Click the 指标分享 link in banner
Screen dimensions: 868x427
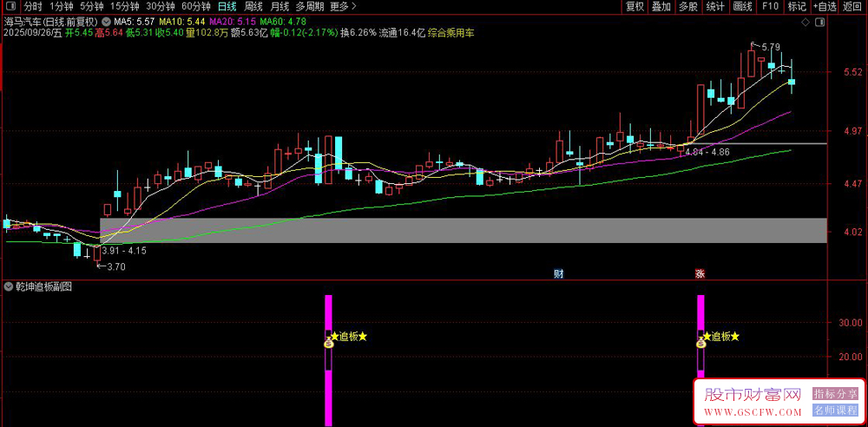pyautogui.click(x=835, y=394)
